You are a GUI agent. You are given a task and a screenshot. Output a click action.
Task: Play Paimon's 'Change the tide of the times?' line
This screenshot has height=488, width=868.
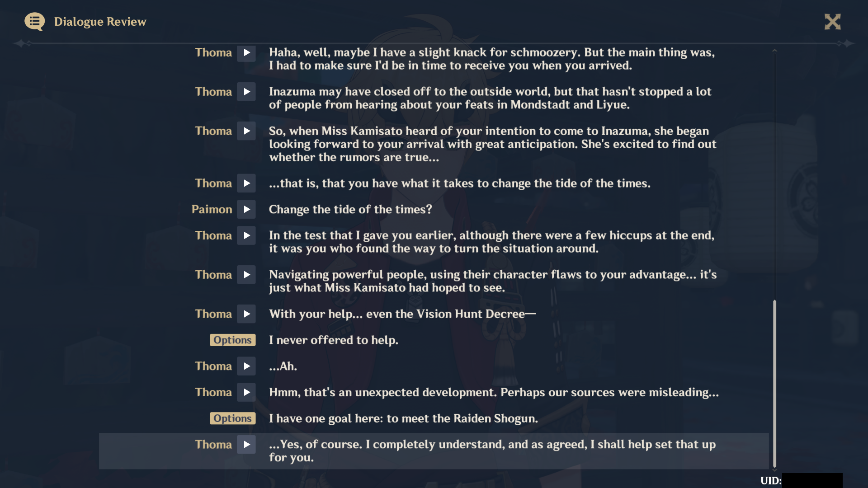(x=246, y=210)
